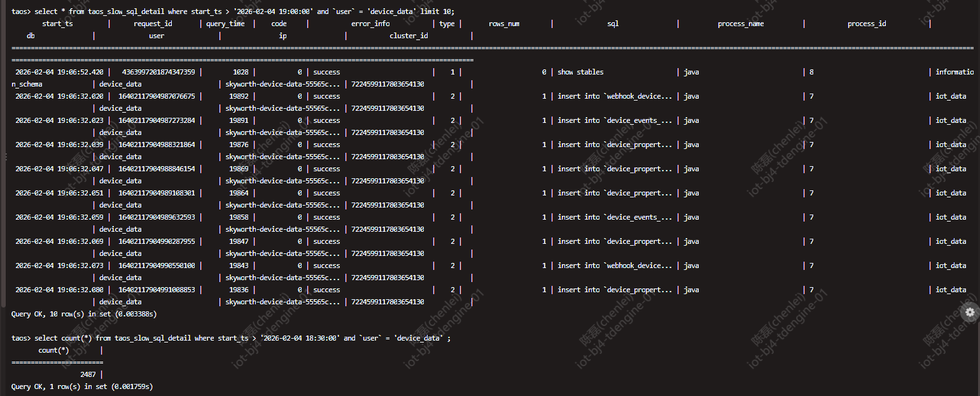
Task: Click the left panel drag handle
Action: [6, 157]
